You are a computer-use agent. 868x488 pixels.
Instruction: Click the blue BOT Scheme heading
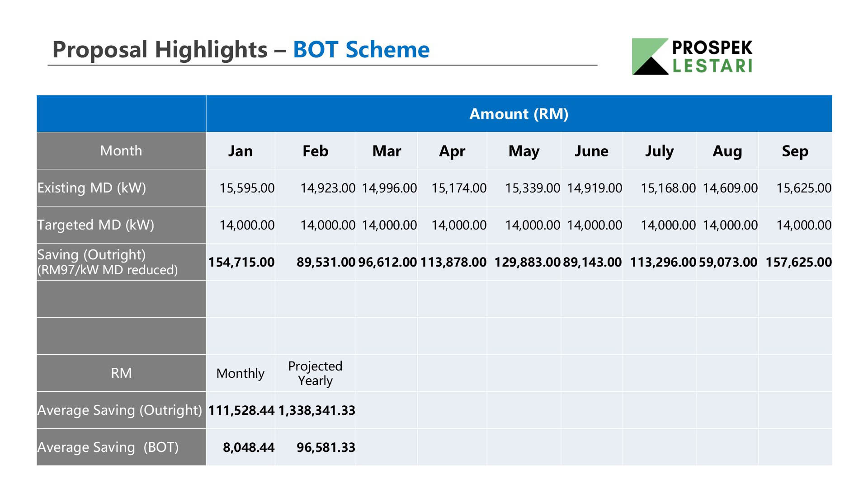(361, 49)
